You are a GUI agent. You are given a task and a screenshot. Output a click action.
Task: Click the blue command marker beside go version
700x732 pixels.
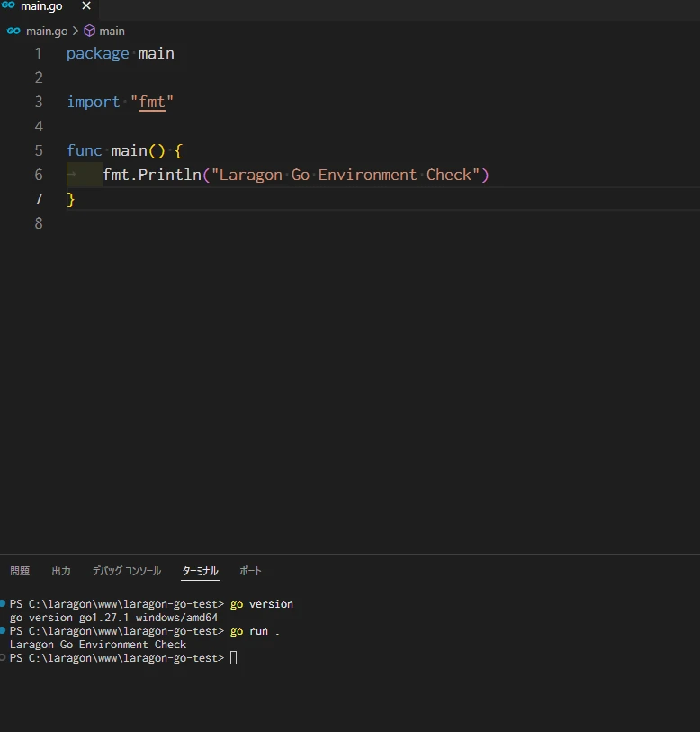click(3, 603)
